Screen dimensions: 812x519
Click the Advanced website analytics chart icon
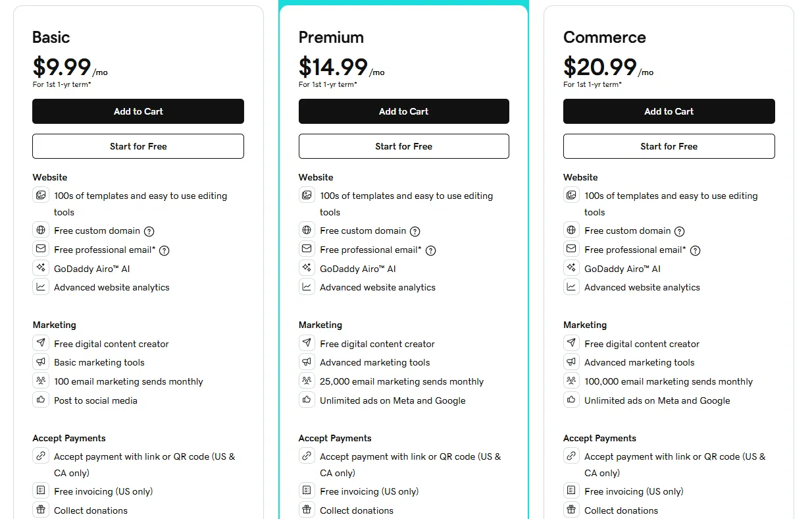coord(41,287)
